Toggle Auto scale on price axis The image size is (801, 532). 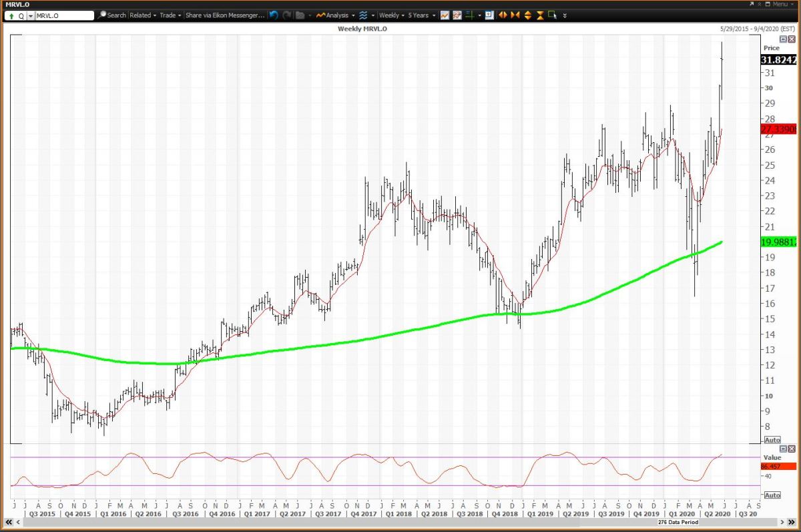coord(772,441)
